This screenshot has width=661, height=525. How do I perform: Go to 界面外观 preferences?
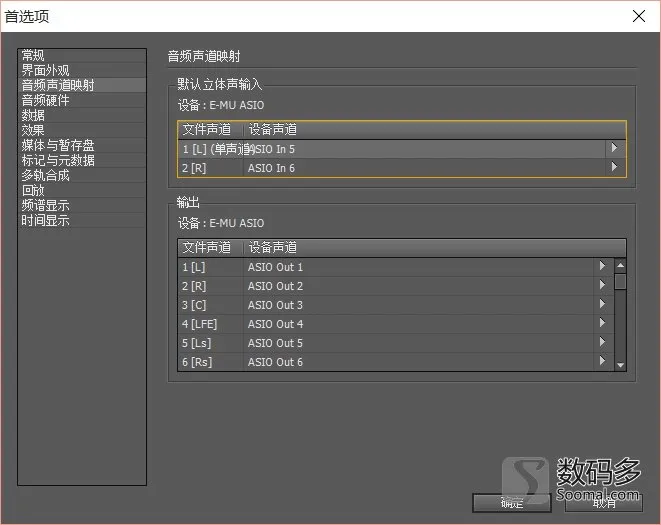pyautogui.click(x=46, y=70)
